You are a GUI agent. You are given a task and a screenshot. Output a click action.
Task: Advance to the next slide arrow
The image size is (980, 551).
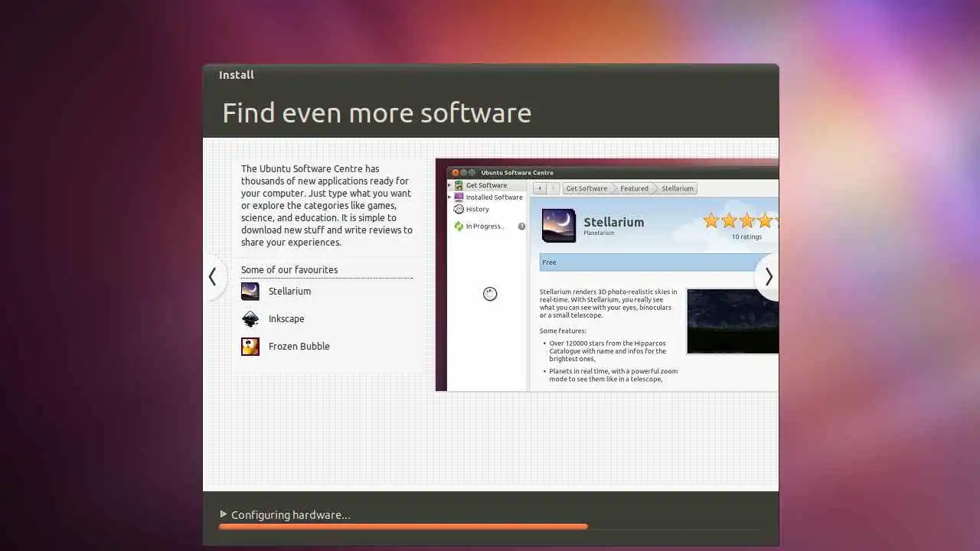coord(768,276)
